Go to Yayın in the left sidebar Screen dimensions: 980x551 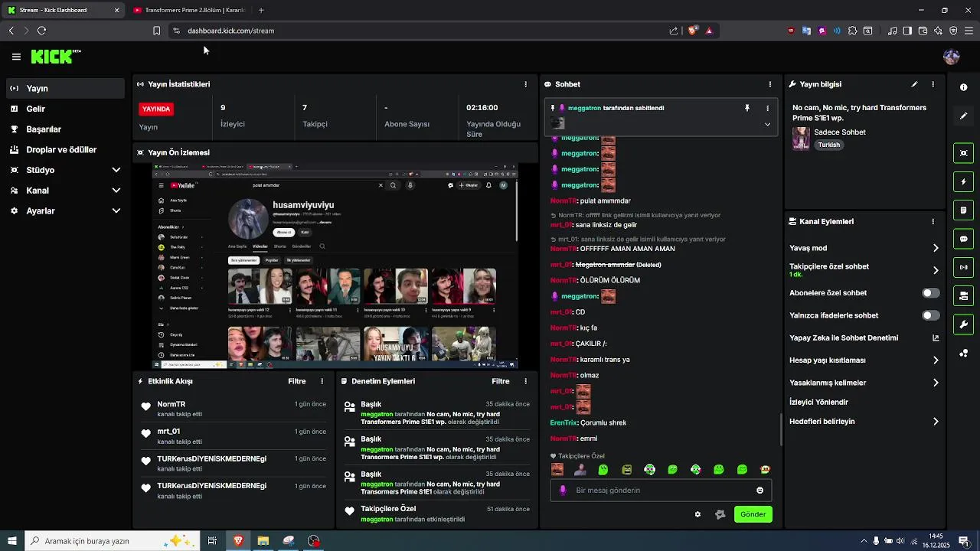[64, 89]
